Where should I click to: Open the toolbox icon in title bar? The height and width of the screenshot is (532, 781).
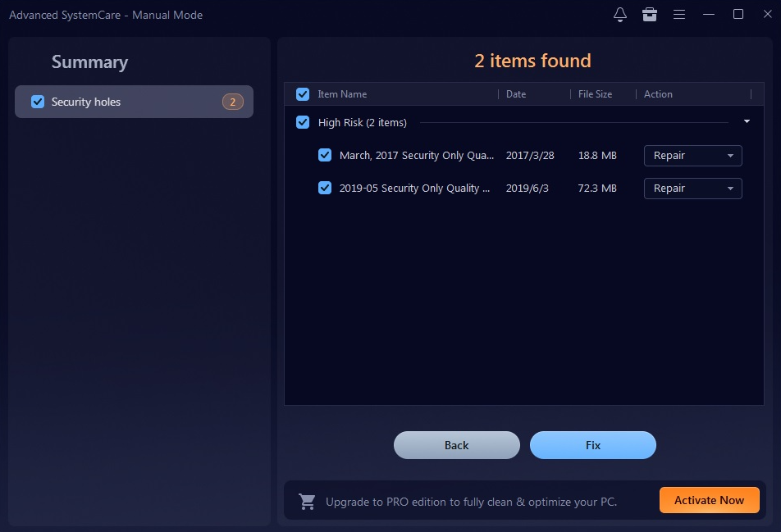649,15
